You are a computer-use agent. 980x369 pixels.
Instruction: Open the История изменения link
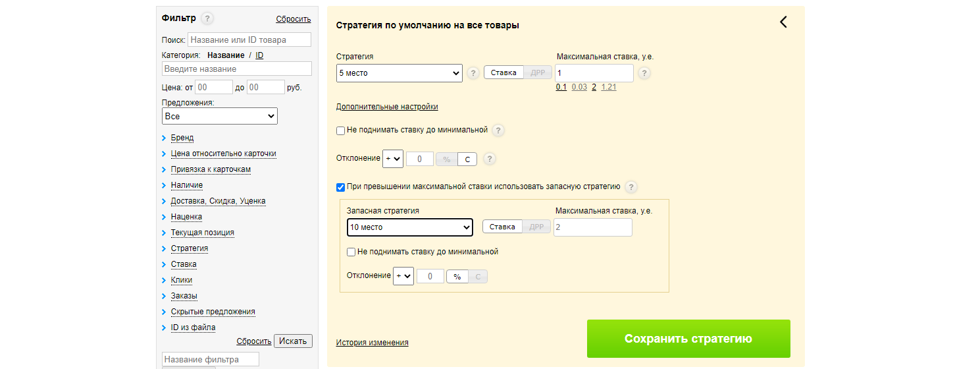[x=372, y=343]
